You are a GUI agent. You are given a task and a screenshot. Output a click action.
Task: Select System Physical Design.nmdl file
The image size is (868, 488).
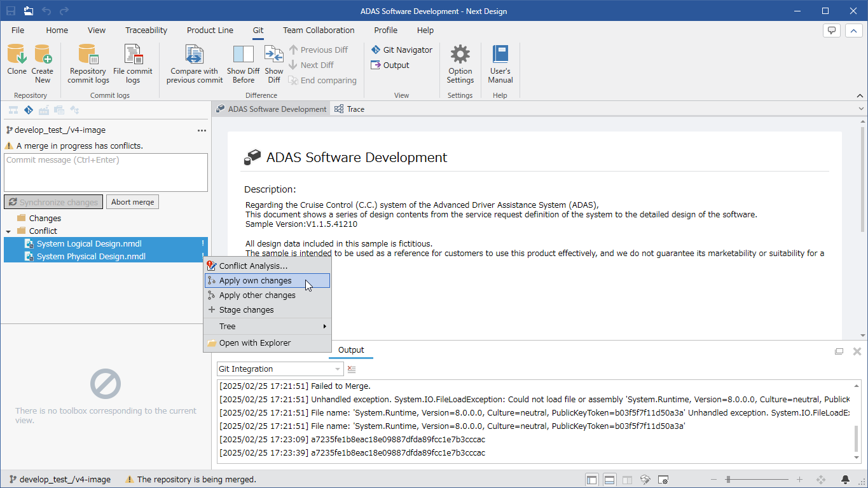(x=106, y=257)
